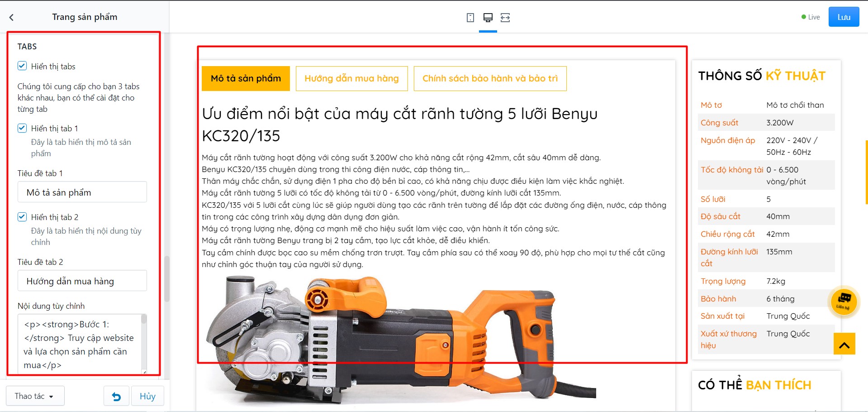Click the Trọng lượng 7.2kg value
Image resolution: width=868 pixels, height=412 pixels.
pos(776,281)
